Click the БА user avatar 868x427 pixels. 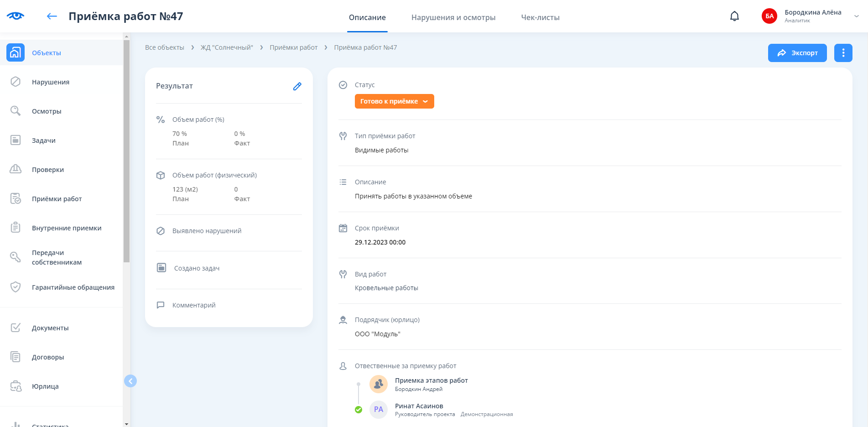(x=769, y=16)
